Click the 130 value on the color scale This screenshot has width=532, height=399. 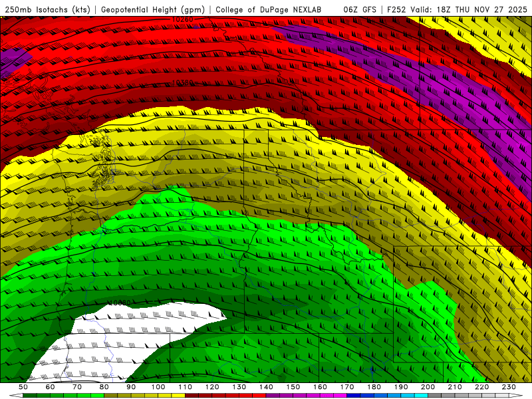(x=239, y=387)
